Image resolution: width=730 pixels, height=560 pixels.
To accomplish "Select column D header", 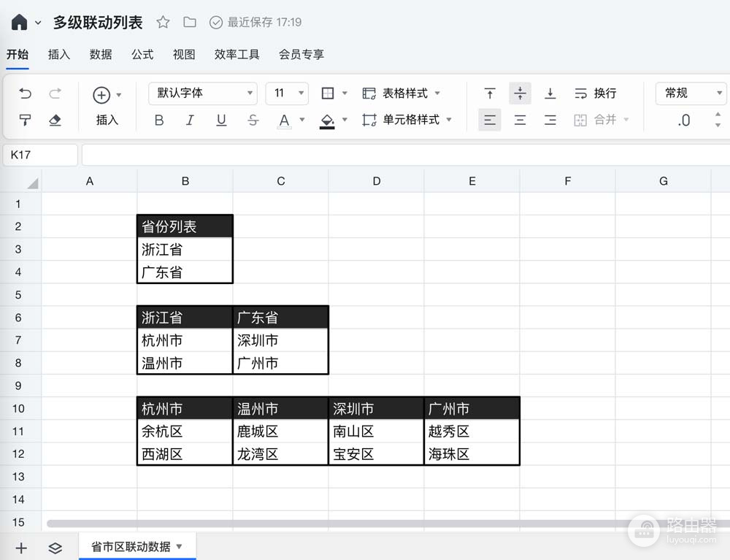I will [x=376, y=181].
